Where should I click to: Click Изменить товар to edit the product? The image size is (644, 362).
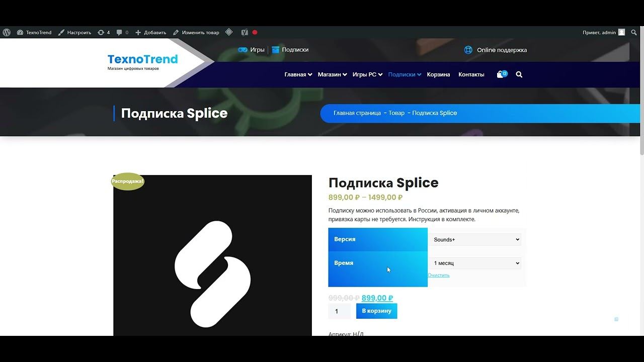click(x=196, y=32)
